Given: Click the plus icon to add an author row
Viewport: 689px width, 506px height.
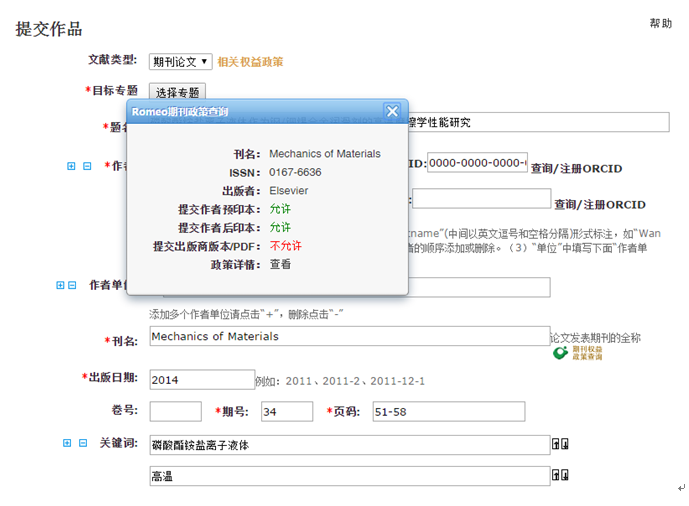Looking at the screenshot, I should click(71, 166).
